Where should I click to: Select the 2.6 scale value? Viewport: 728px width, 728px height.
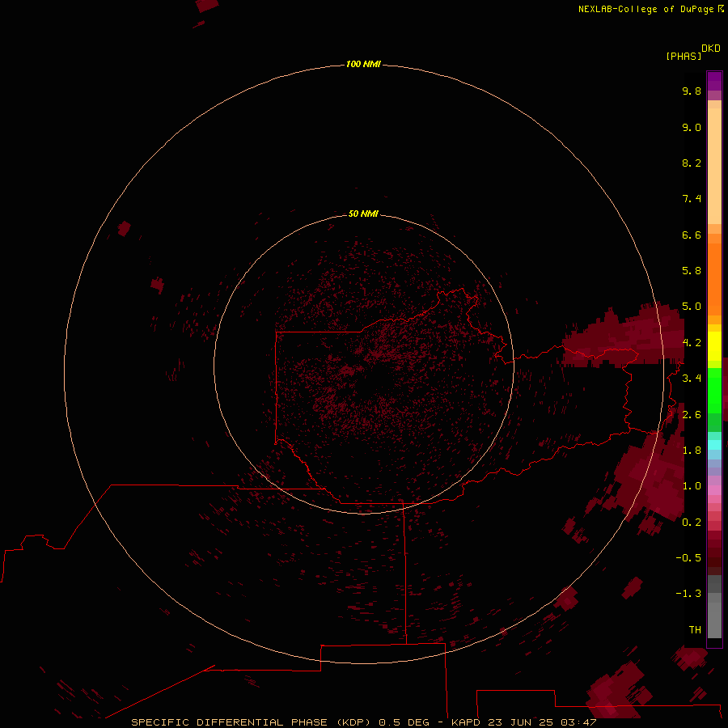pyautogui.click(x=692, y=415)
